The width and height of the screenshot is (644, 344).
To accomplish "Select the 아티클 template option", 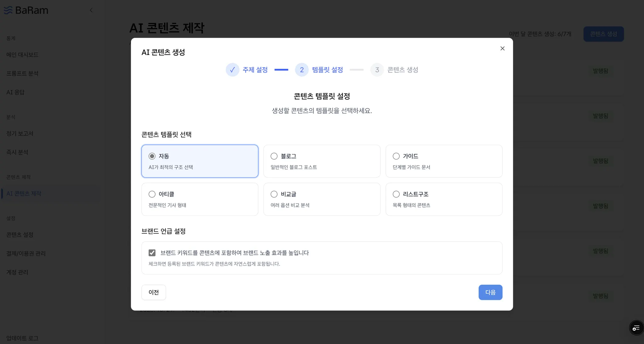I will [152, 194].
